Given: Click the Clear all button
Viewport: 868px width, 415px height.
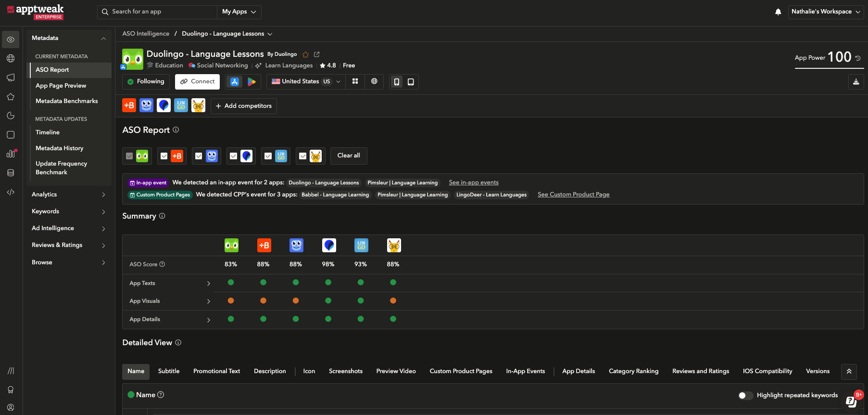Looking at the screenshot, I should pos(349,156).
